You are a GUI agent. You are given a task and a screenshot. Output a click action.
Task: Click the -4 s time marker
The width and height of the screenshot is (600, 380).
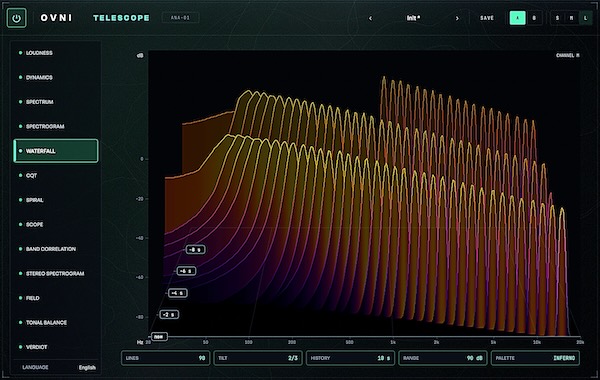tap(178, 293)
